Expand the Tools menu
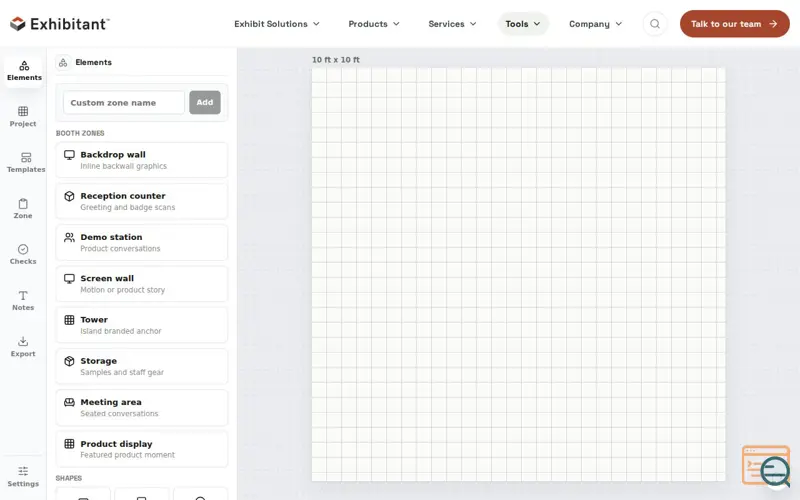 [523, 24]
